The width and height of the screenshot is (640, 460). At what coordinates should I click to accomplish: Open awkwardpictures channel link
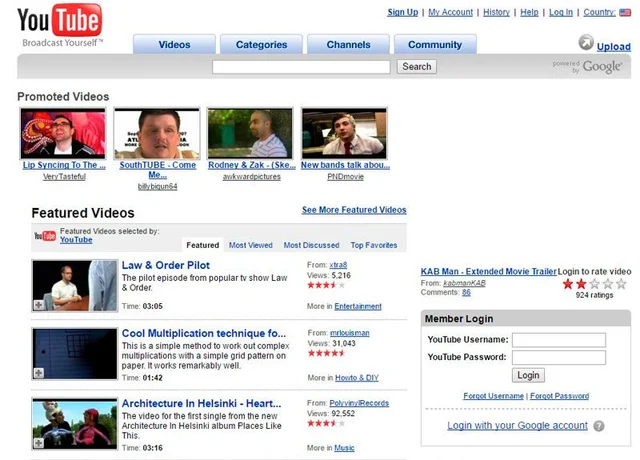(x=252, y=176)
